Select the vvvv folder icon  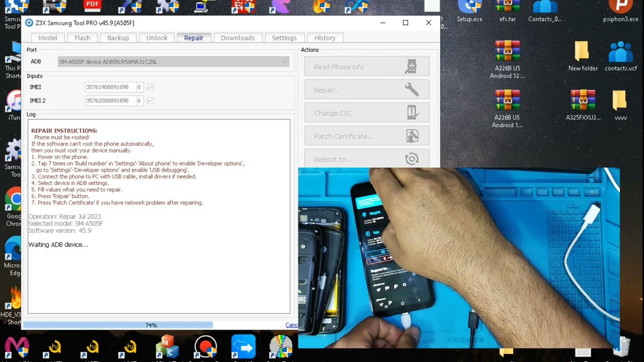pyautogui.click(x=620, y=105)
